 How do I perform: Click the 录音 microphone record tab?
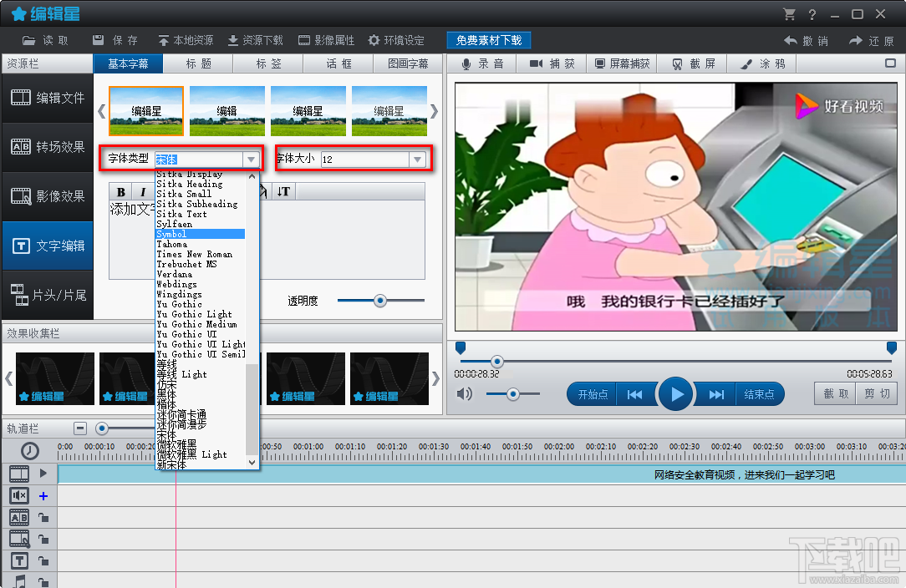[482, 63]
